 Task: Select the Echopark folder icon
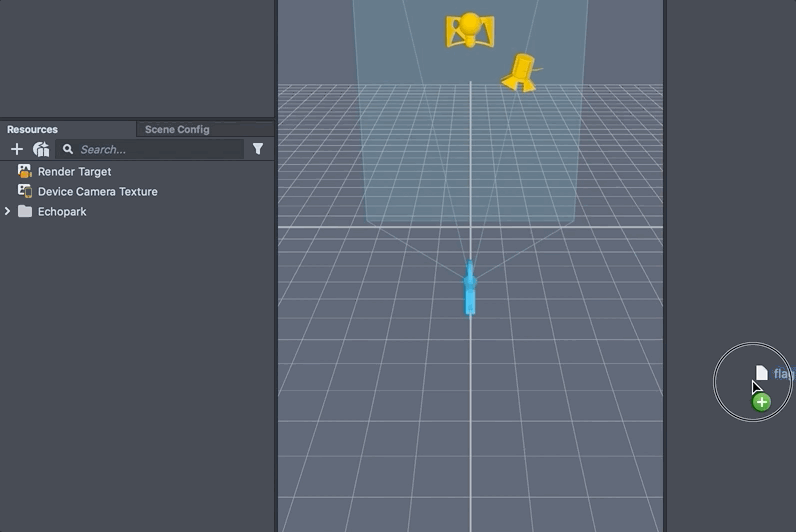click(25, 211)
